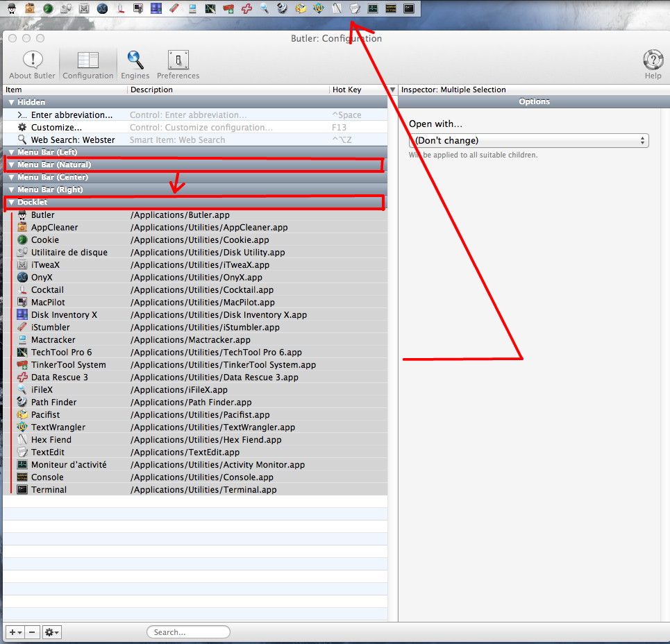Click the Butler icon in the top docklet bar

tap(12, 8)
